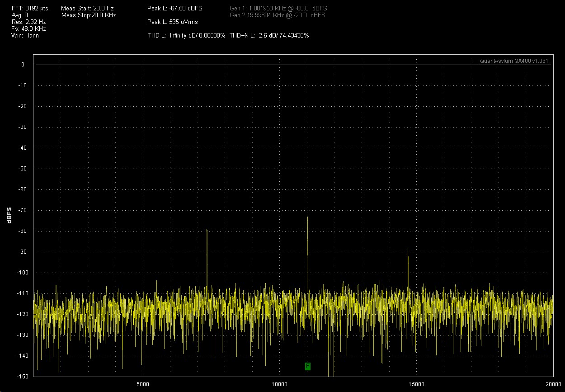Click the 'dBFS' vertical axis label
The height and width of the screenshot is (392, 565).
point(9,216)
